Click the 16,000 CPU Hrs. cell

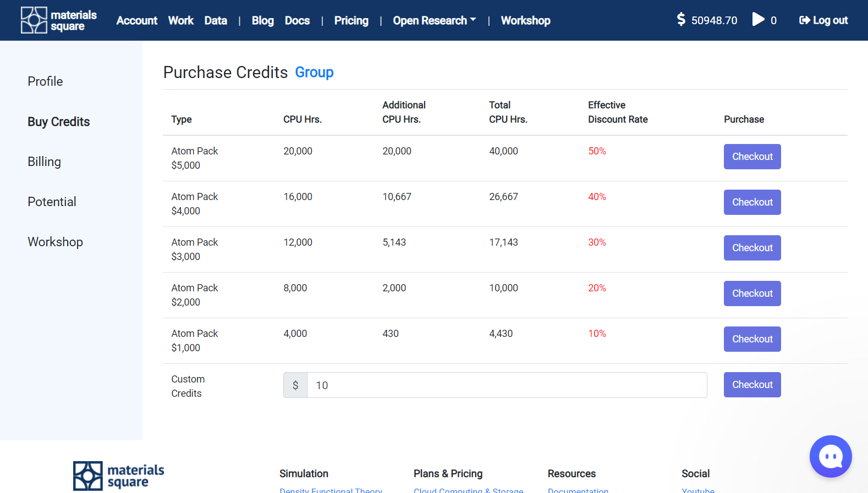coord(298,197)
